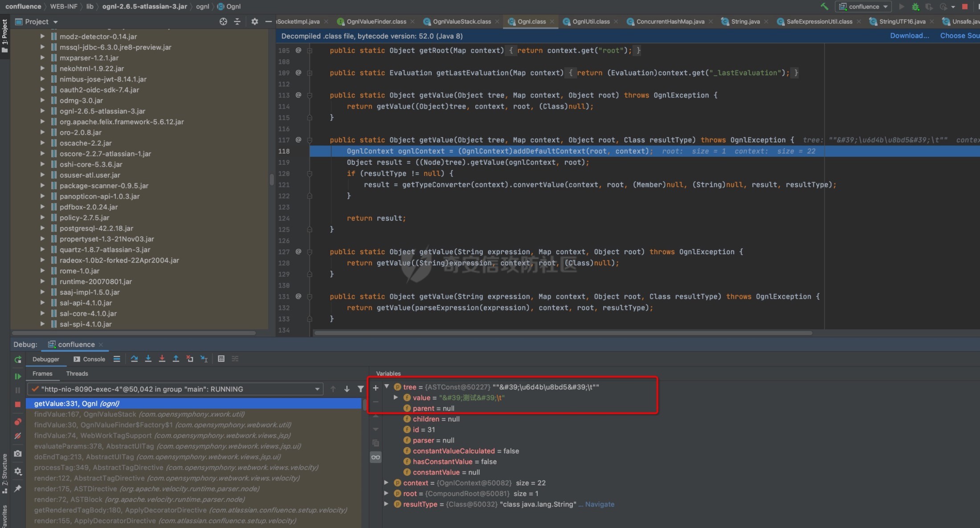This screenshot has height=528, width=980.
Task: Select findValue:167 OgnlValueStack stack frame
Action: [x=139, y=414]
